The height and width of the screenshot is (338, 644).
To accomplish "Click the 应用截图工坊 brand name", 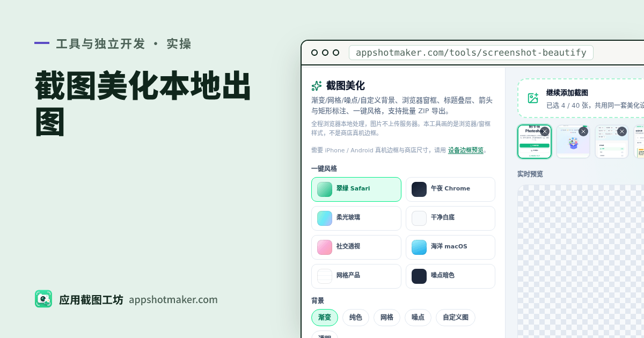I will [x=91, y=299].
